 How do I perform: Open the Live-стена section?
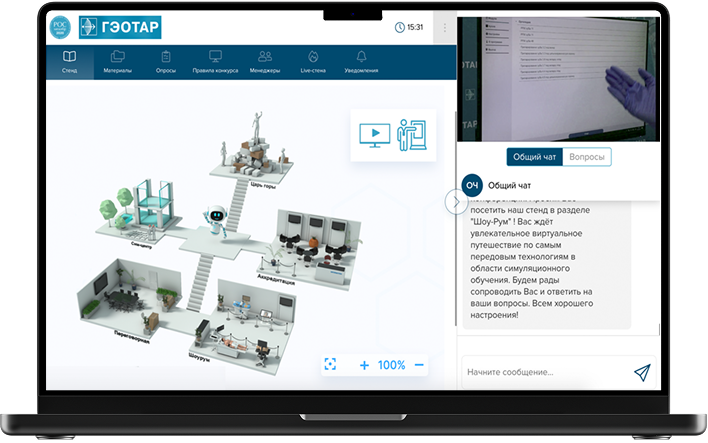(x=313, y=62)
